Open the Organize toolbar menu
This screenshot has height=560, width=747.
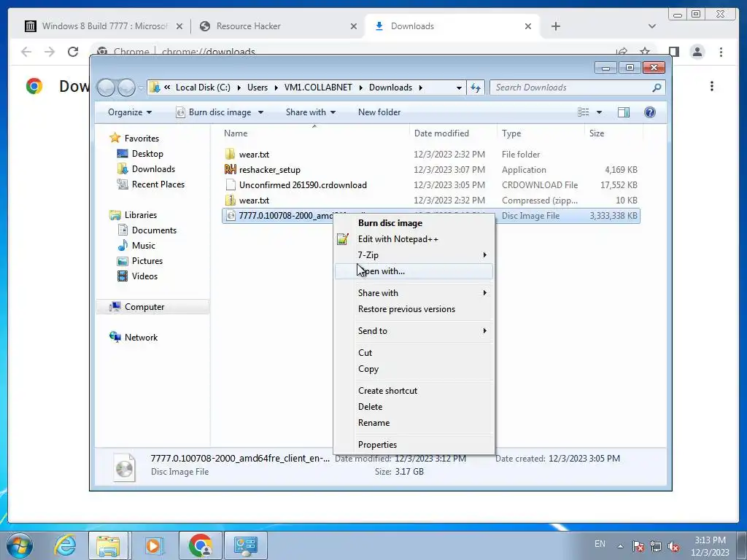click(x=130, y=112)
